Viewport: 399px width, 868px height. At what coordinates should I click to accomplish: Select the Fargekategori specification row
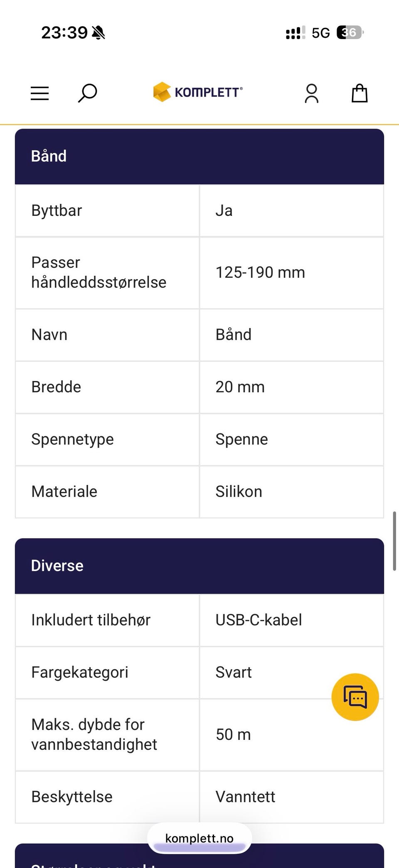click(x=125, y=672)
